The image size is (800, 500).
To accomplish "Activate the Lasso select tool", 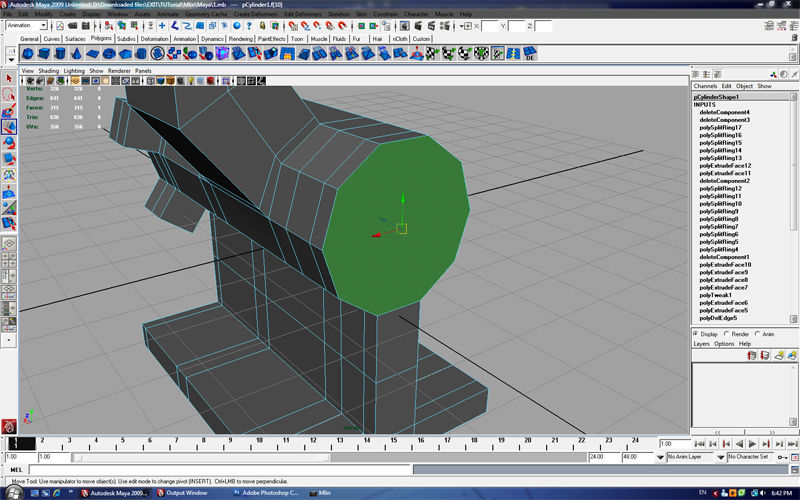I will point(9,95).
